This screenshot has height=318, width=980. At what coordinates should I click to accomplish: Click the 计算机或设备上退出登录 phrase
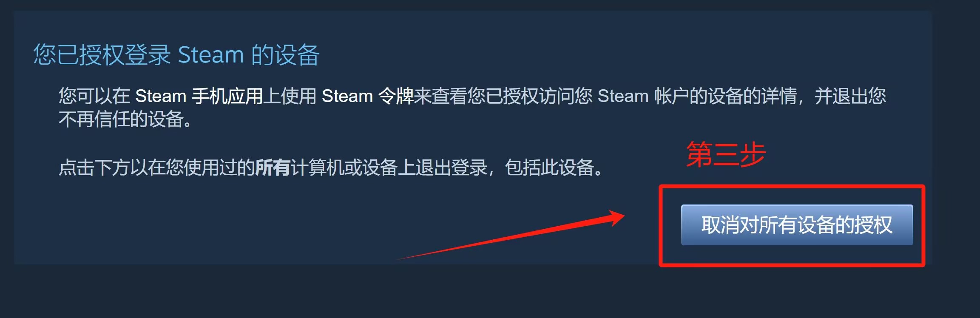click(389, 168)
